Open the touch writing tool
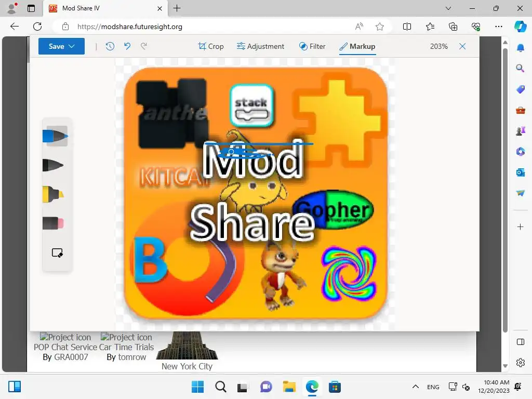 coord(57,253)
